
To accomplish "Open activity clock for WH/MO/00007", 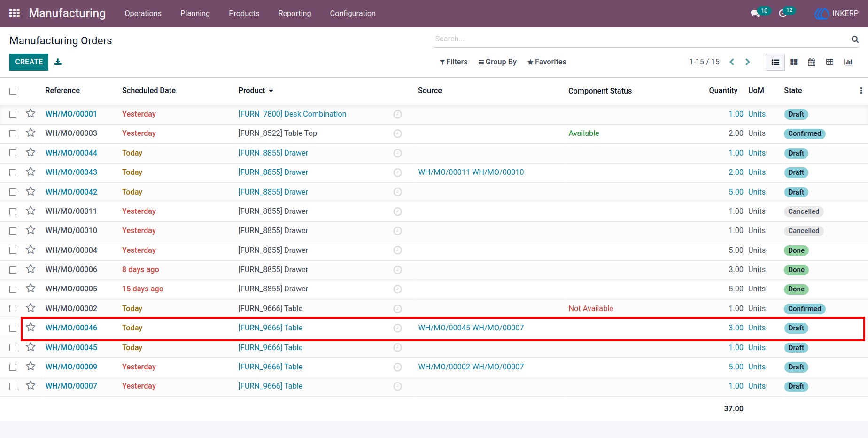I will coord(397,386).
